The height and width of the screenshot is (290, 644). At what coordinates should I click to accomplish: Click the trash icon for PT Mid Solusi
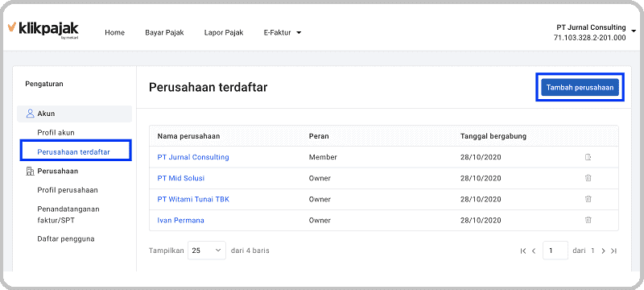[588, 178]
